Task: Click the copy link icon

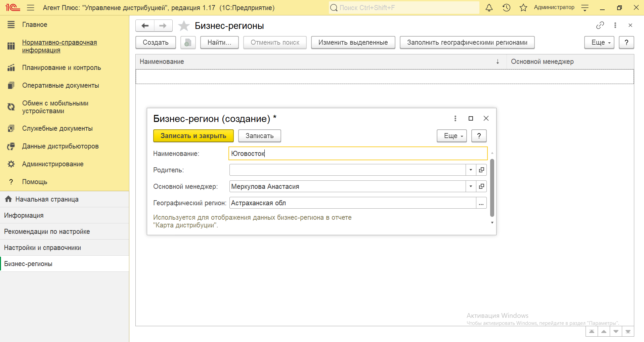Action: click(600, 25)
